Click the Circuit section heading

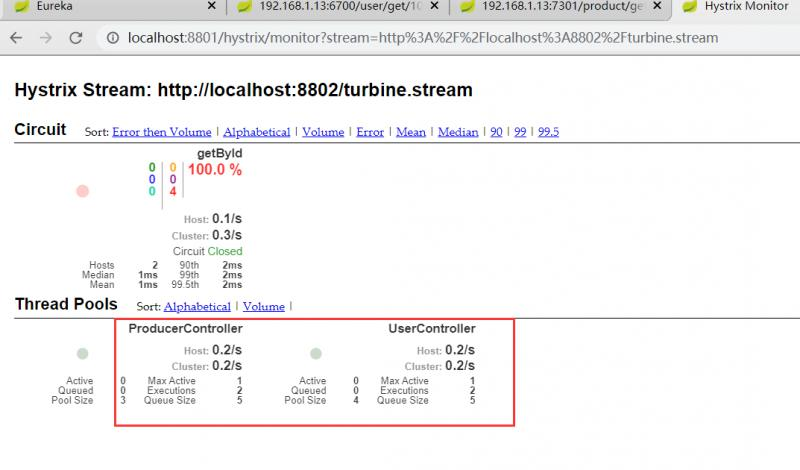(x=40, y=129)
